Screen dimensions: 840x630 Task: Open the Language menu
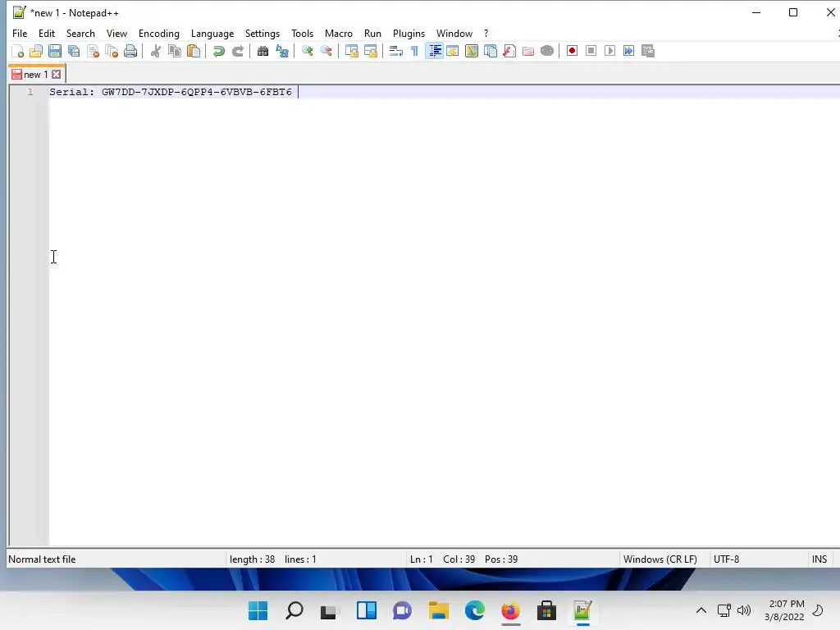pos(212,33)
